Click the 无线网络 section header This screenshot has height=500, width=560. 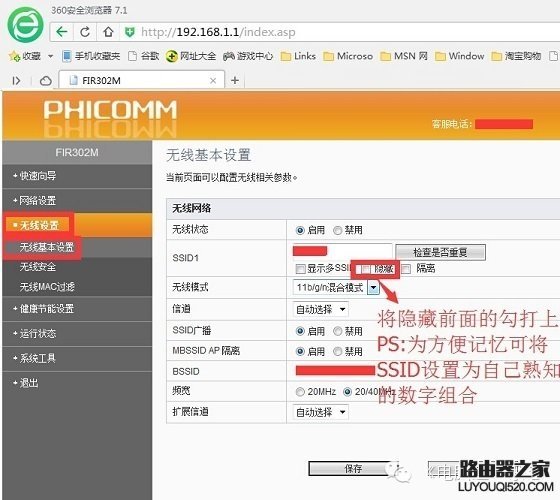[191, 208]
